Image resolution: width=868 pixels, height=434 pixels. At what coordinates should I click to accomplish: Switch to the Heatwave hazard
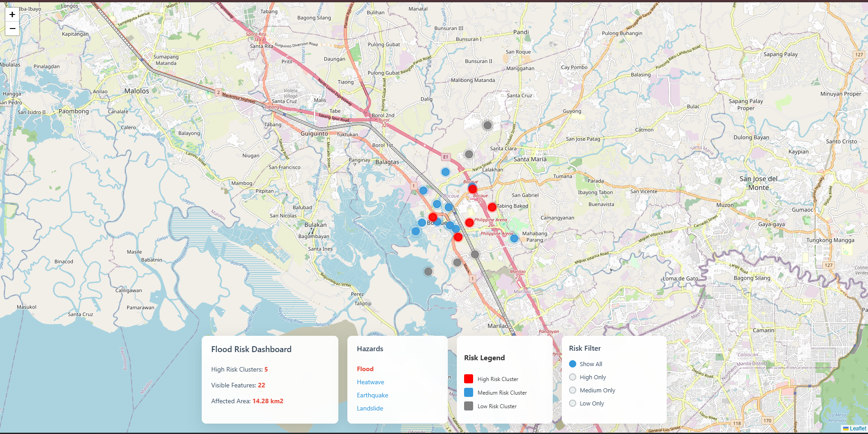click(370, 382)
